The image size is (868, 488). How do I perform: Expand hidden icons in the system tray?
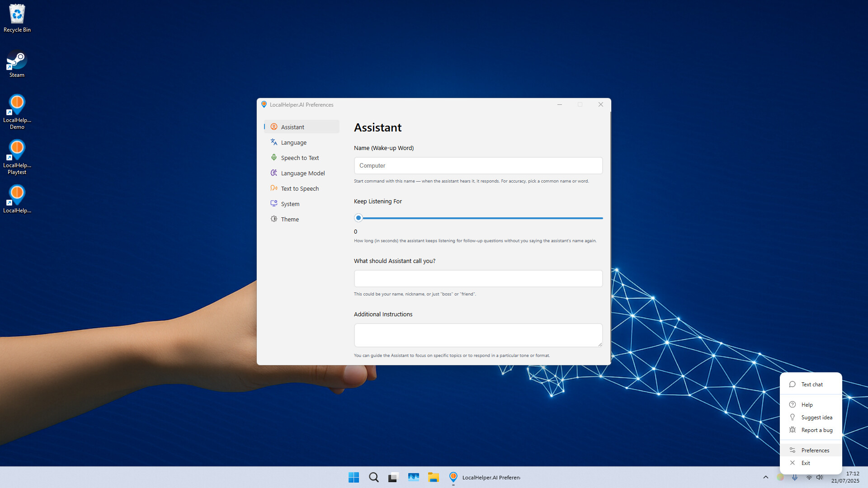point(766,477)
